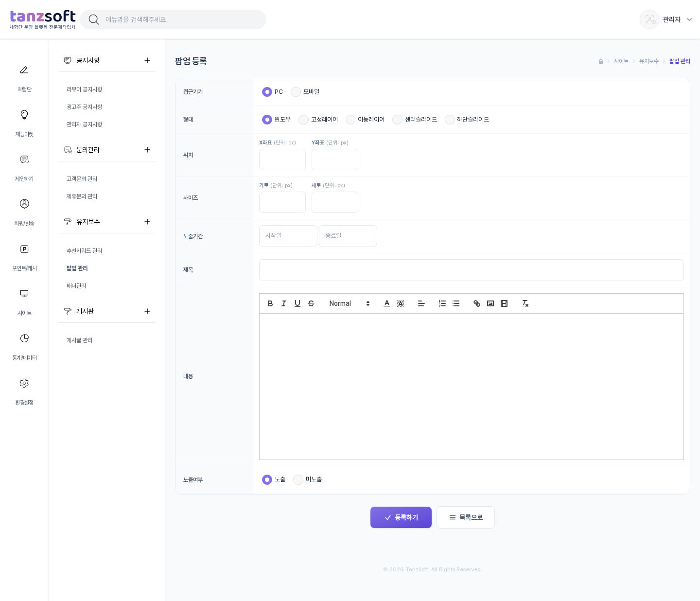The width and height of the screenshot is (700, 601).
Task: Apply bullet list formatting
Action: pyautogui.click(x=456, y=303)
